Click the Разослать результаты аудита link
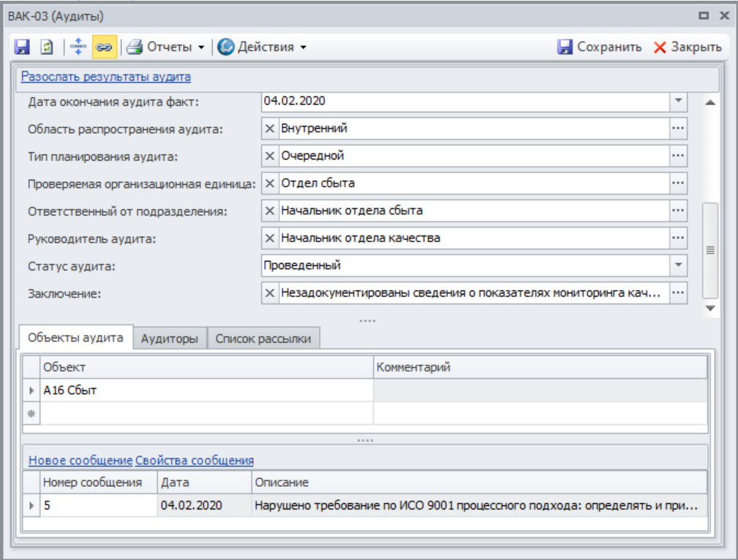 105,76
